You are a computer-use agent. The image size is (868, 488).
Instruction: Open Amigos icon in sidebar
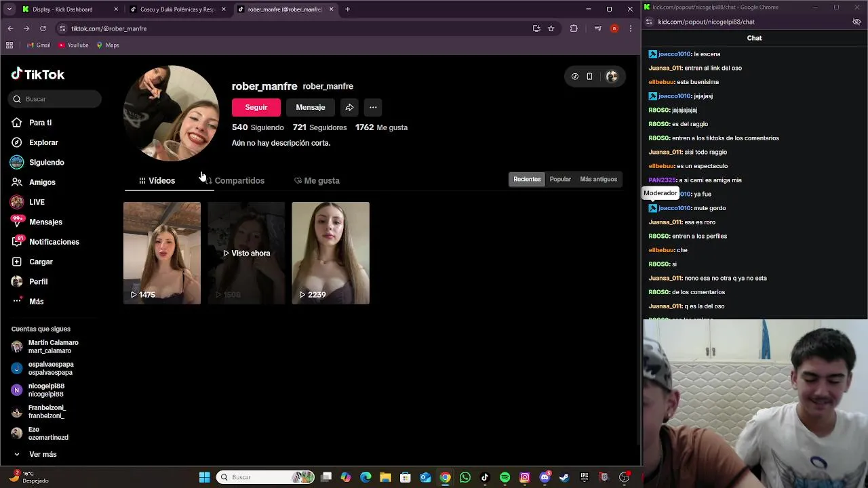coord(17,182)
